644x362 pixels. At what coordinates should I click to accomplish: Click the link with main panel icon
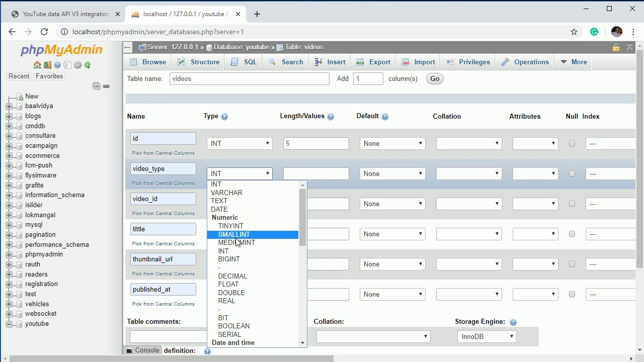click(x=106, y=86)
